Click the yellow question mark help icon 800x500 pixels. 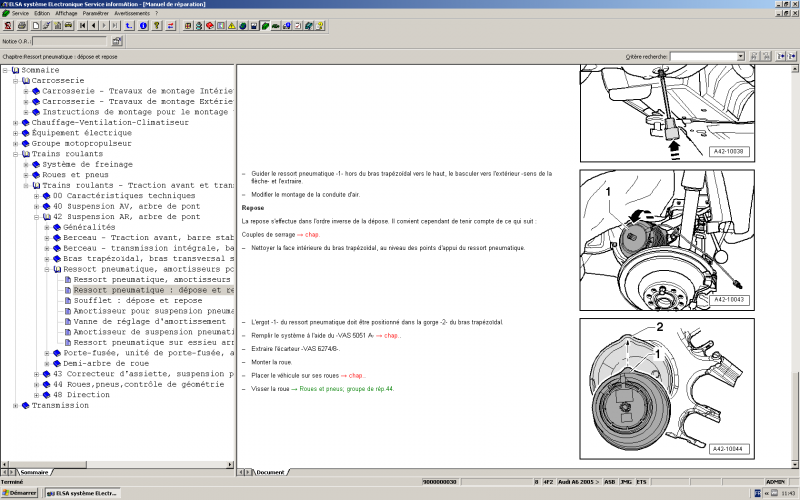pyautogui.click(x=157, y=26)
